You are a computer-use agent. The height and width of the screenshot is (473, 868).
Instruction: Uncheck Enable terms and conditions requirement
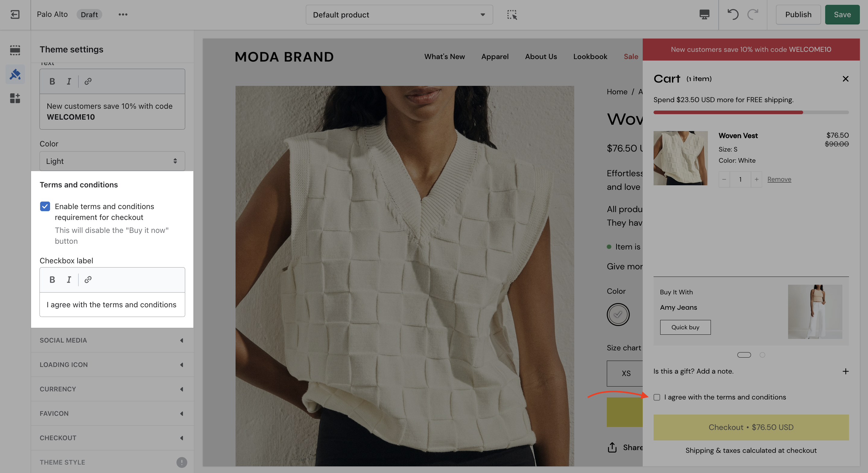tap(45, 206)
